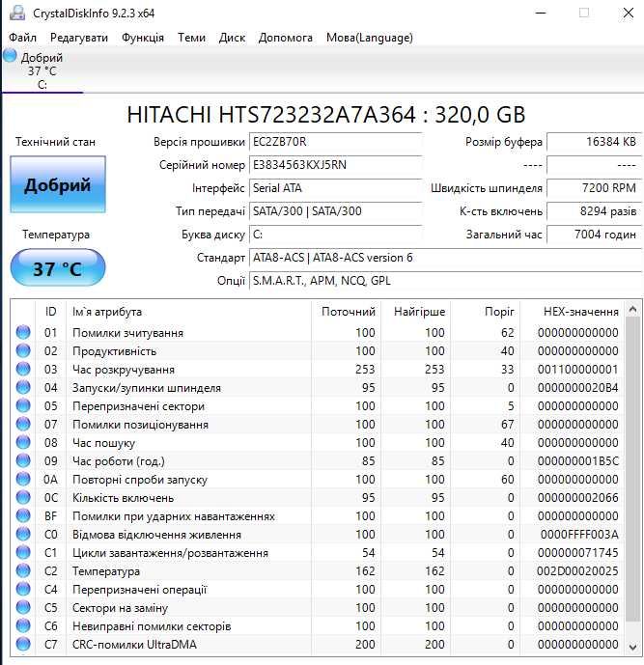Screen dimensions: 644x665
Task: Click the serial number field E3834563KXJ5RN
Action: pos(336,165)
